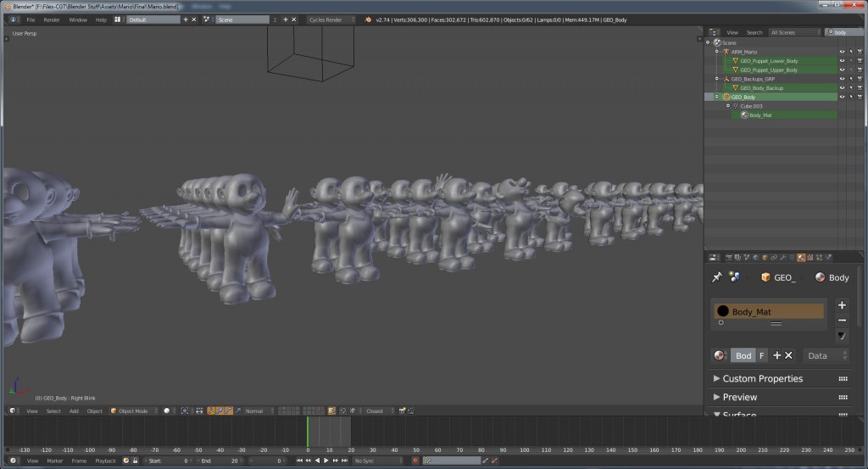The width and height of the screenshot is (868, 469).
Task: Toggle visibility eye for GEO_Body
Action: [x=842, y=97]
